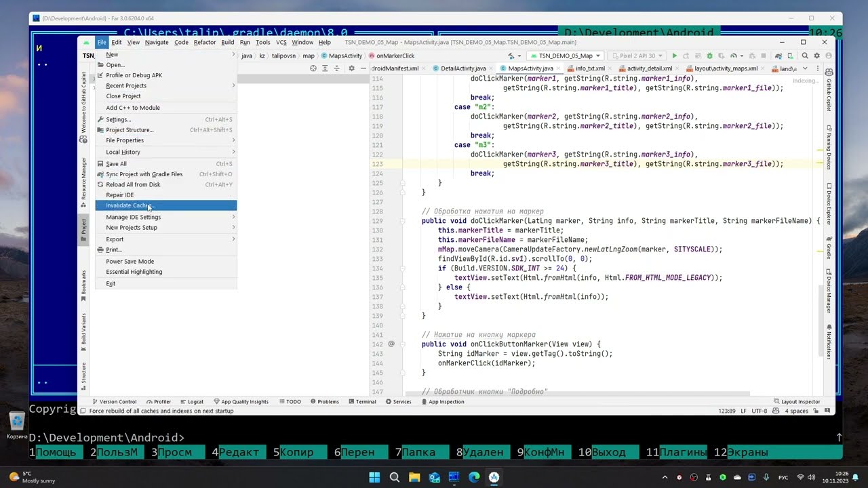Run the app with the green play icon
Viewport: 868px width, 488px height.
coord(675,56)
